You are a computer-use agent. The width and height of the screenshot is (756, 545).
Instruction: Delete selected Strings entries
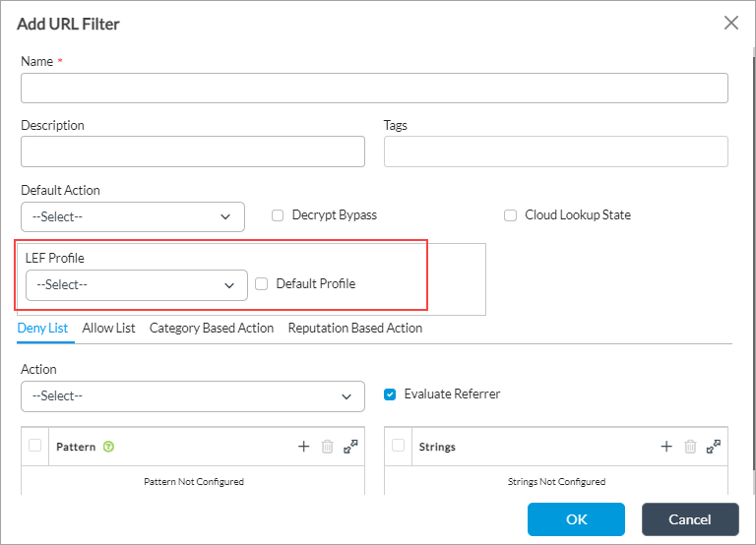point(690,447)
